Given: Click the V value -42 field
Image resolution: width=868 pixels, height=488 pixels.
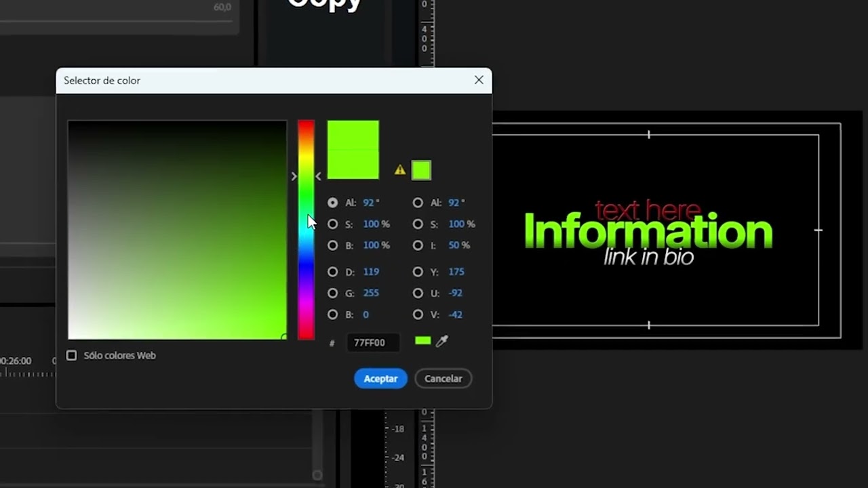Looking at the screenshot, I should (456, 314).
